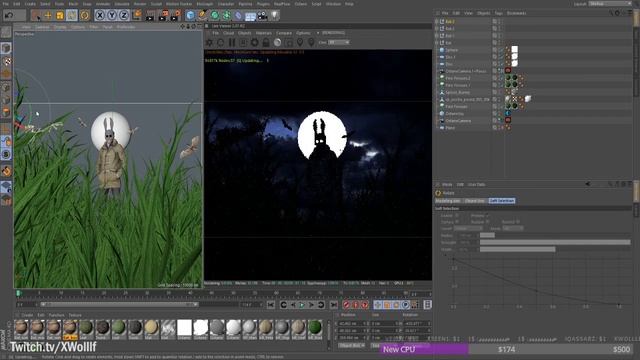Click Live Viewer focus picker icon
This screenshot has width=640, height=360.
300,42
